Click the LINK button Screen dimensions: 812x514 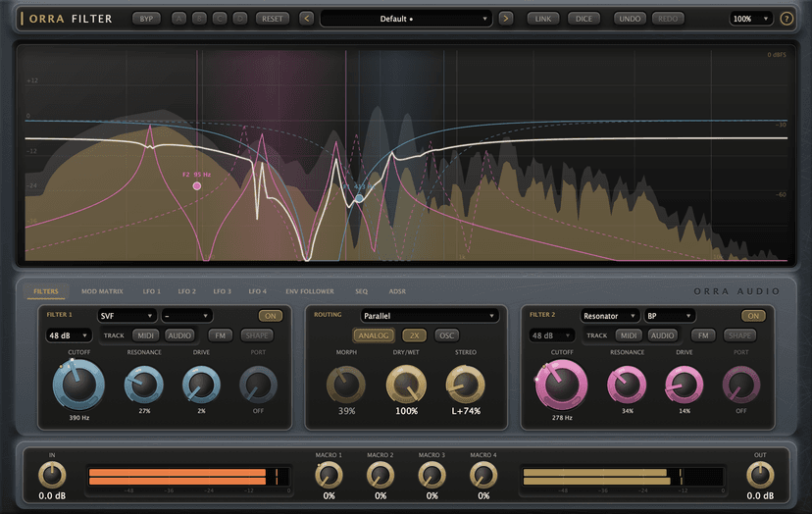coord(543,19)
